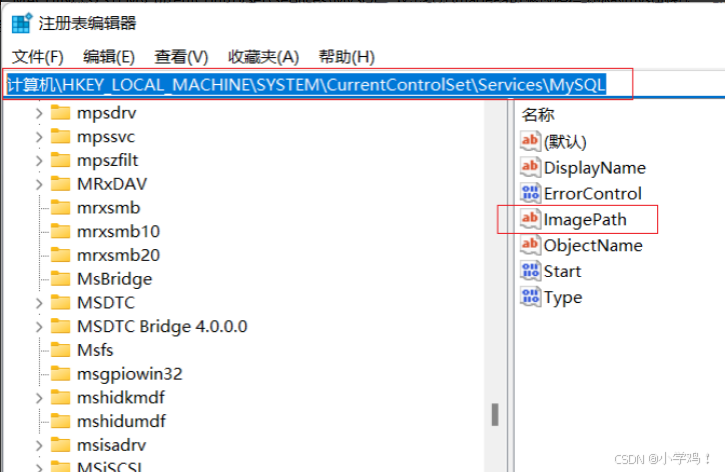Screen dimensions: 725x472
Task: Expand the mpssvc tree node
Action: pyautogui.click(x=39, y=137)
